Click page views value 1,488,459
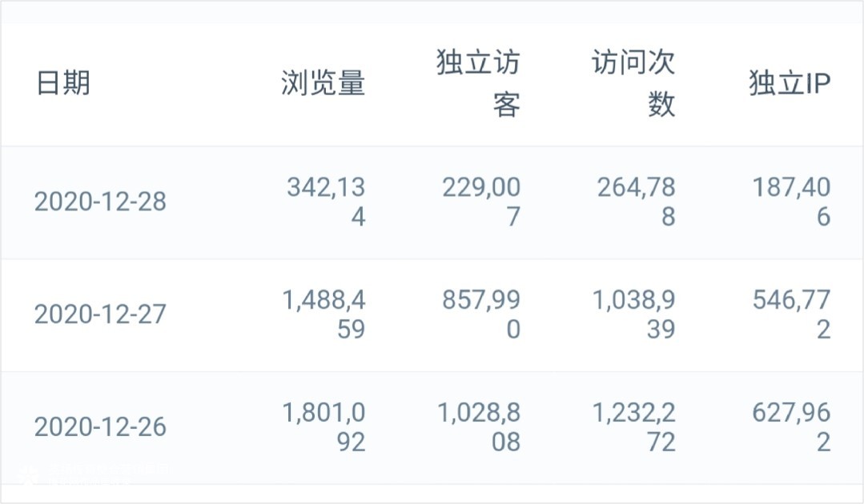 point(324,315)
